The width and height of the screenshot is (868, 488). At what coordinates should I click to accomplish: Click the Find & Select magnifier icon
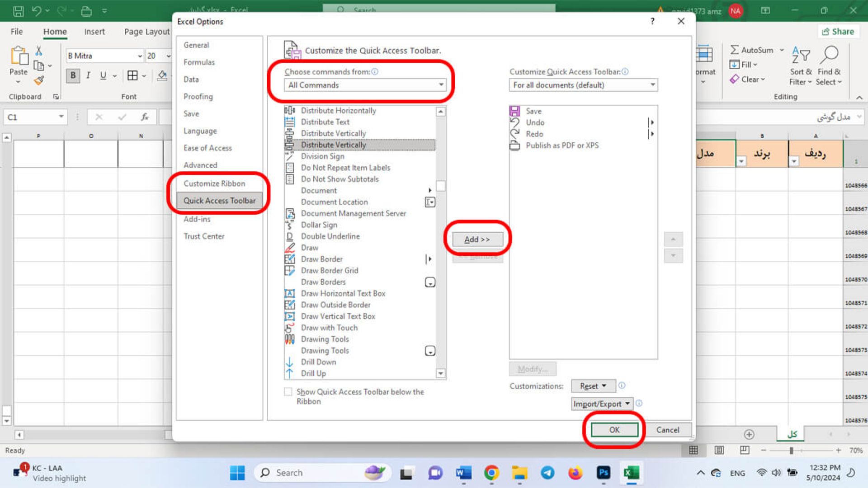pyautogui.click(x=829, y=55)
